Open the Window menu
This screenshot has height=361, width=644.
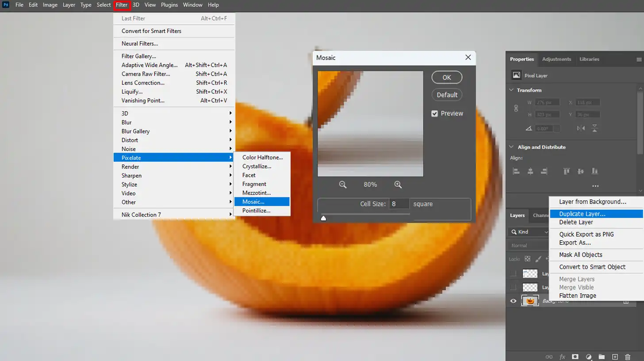click(x=192, y=5)
